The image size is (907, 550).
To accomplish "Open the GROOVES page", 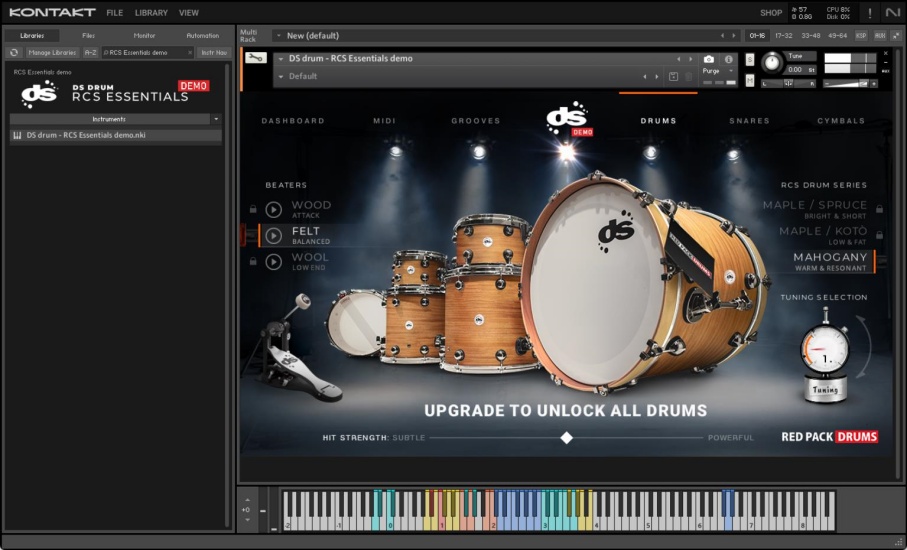I will [476, 121].
